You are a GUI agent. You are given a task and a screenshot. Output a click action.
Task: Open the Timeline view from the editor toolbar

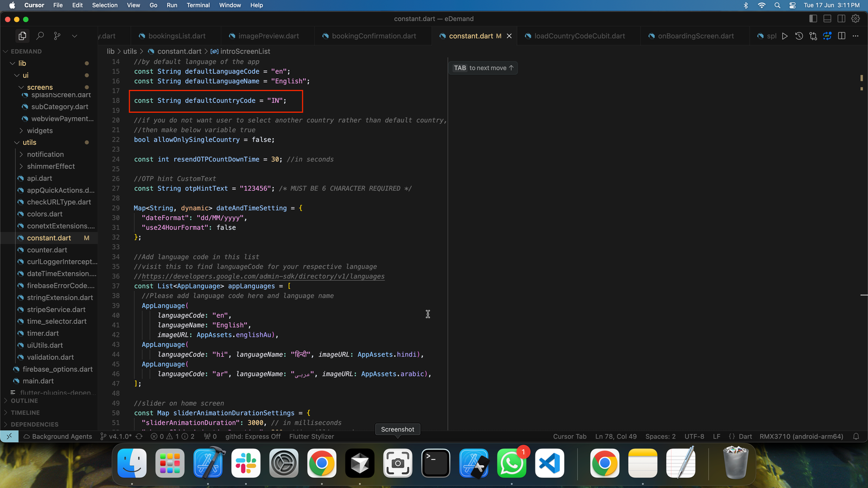coord(798,36)
